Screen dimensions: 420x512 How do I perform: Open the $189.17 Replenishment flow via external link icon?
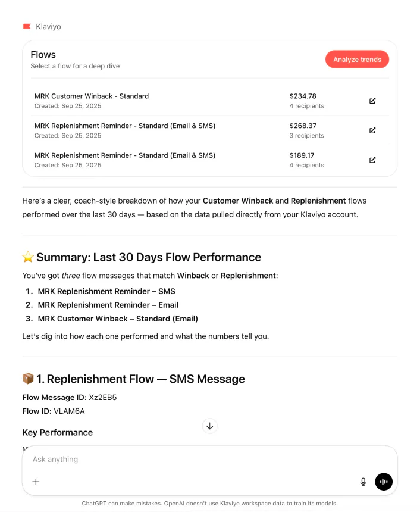[372, 160]
